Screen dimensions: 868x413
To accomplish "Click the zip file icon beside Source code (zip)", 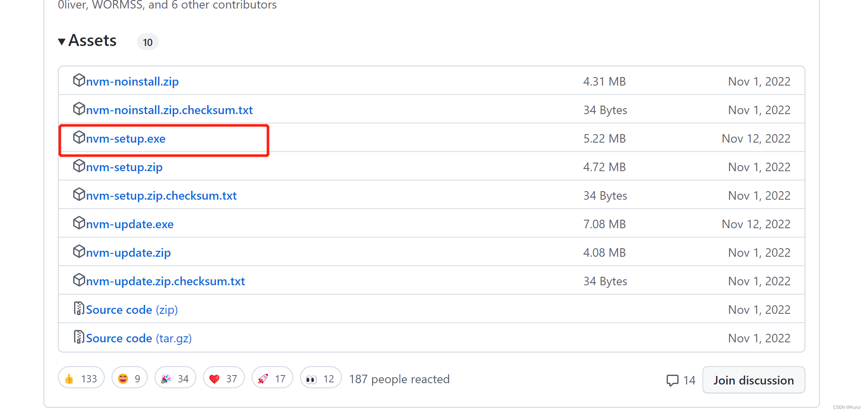I will 79,308.
